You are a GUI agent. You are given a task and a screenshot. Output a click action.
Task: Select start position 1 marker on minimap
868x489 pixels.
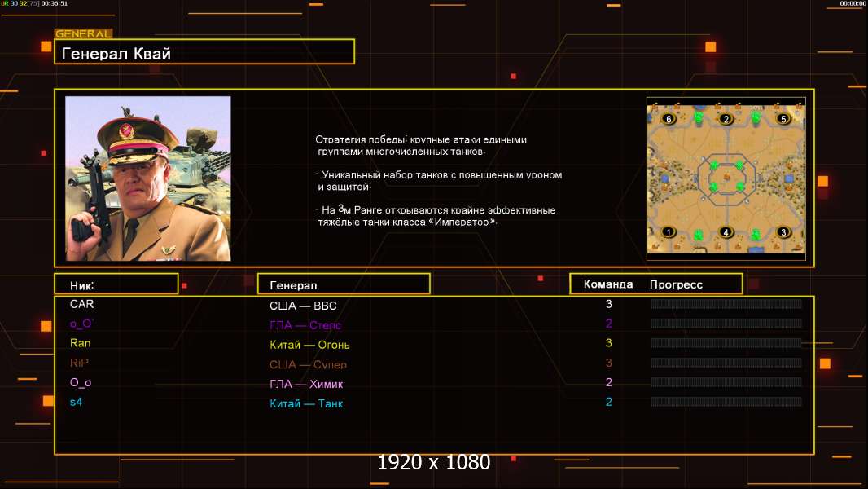pyautogui.click(x=669, y=232)
